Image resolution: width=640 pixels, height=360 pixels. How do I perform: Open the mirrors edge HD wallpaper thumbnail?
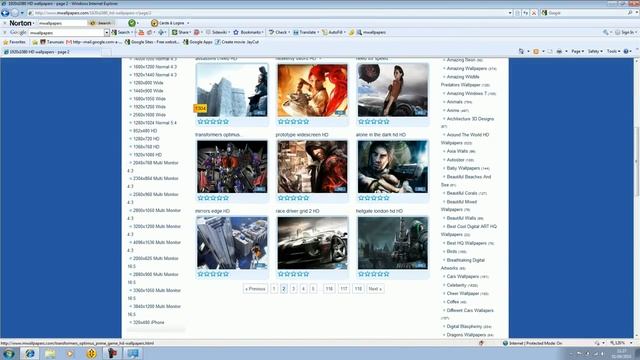point(232,243)
